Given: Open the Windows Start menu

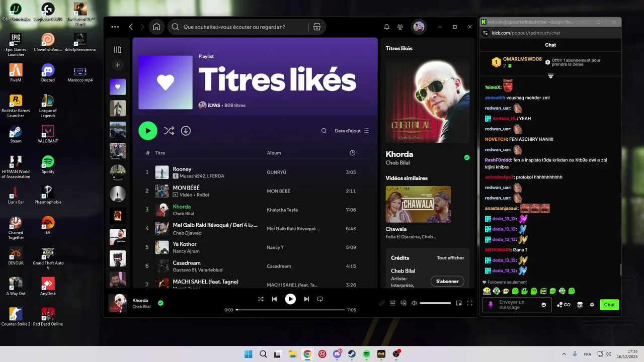Looking at the screenshot, I should click(x=248, y=354).
